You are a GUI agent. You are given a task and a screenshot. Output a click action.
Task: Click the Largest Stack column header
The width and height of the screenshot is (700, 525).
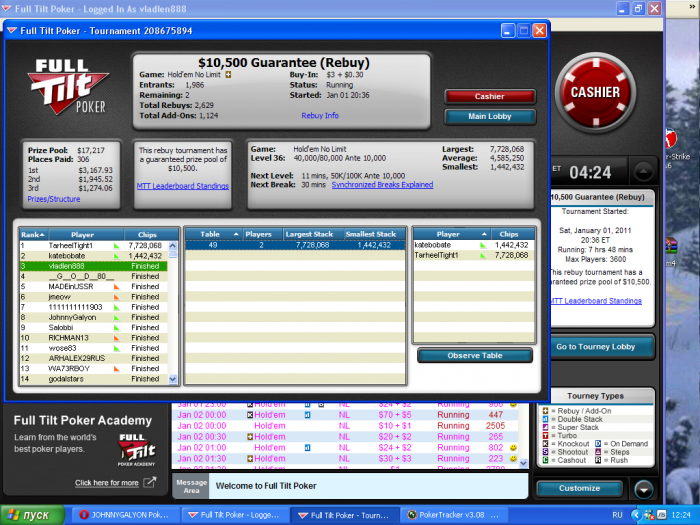[313, 234]
